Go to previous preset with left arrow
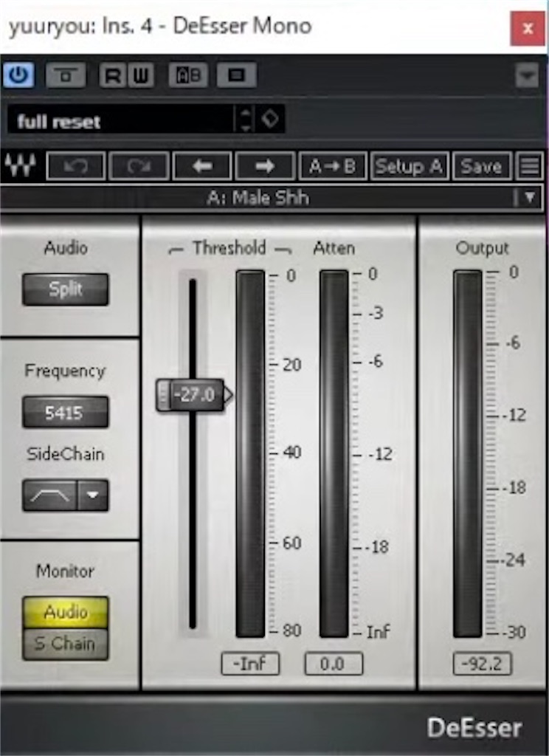The image size is (549, 756). 202,166
